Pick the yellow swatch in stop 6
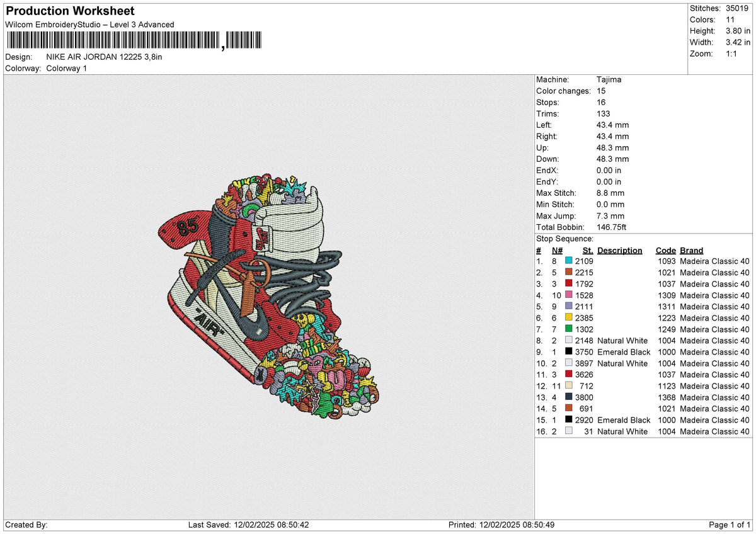756x534 pixels. click(569, 318)
